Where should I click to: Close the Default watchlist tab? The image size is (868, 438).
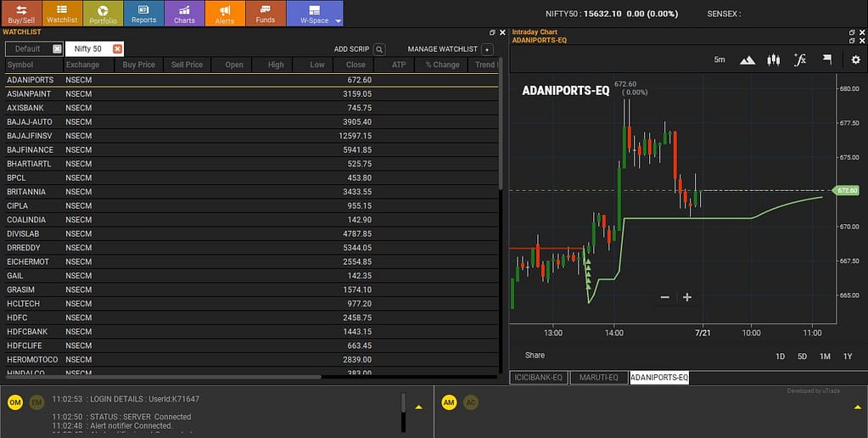(x=57, y=48)
